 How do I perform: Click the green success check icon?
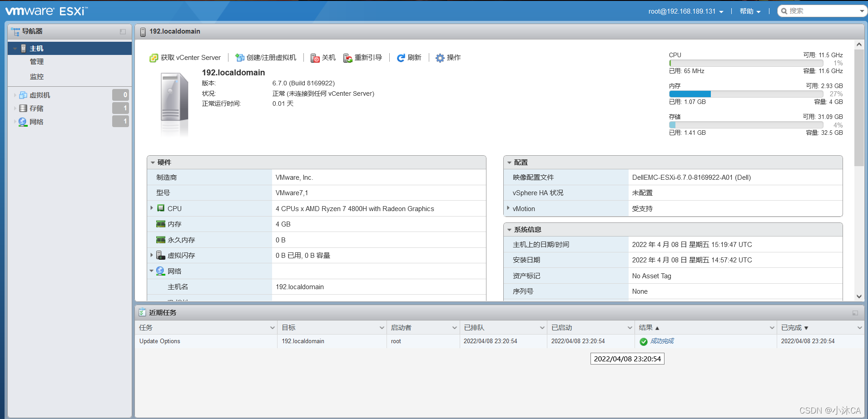pyautogui.click(x=644, y=342)
